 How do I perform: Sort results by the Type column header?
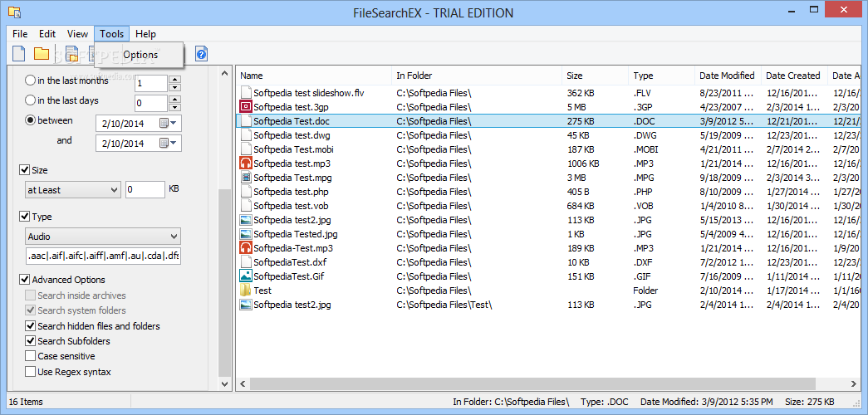(x=661, y=76)
